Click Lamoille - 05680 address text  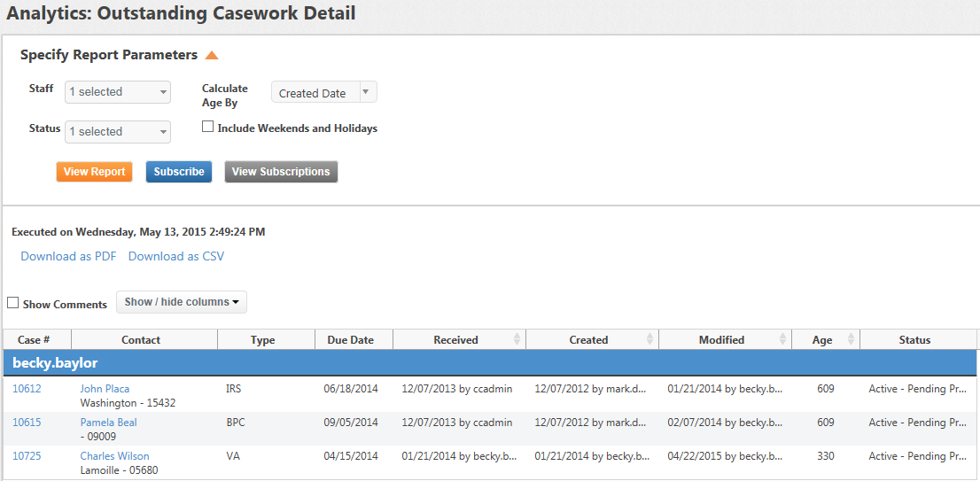pos(120,470)
